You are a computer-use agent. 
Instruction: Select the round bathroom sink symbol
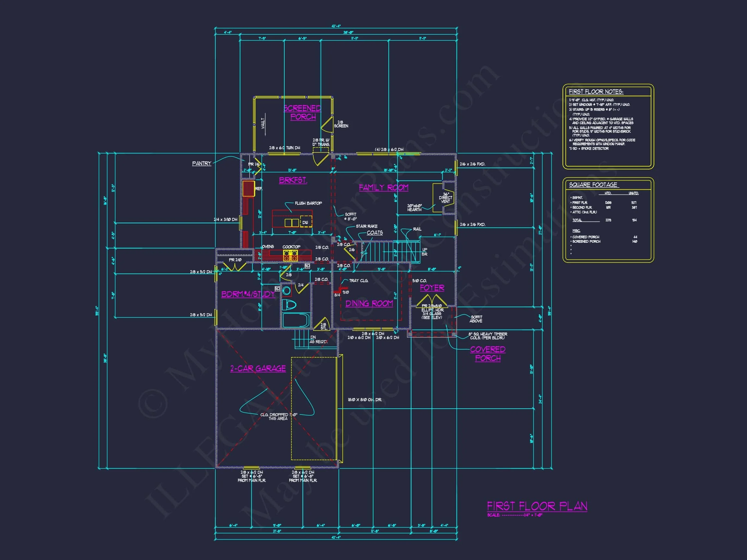[x=286, y=291]
